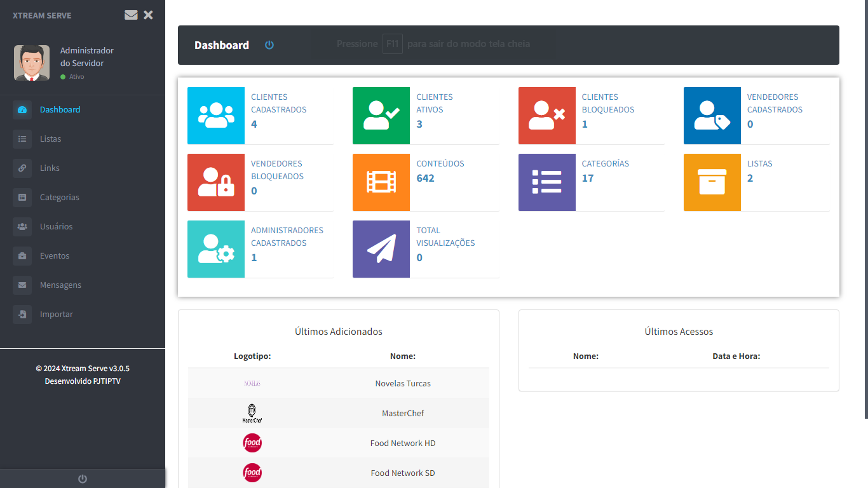This screenshot has width=868, height=488.
Task: Open the orange Conteúdos film icon tile
Action: click(381, 182)
